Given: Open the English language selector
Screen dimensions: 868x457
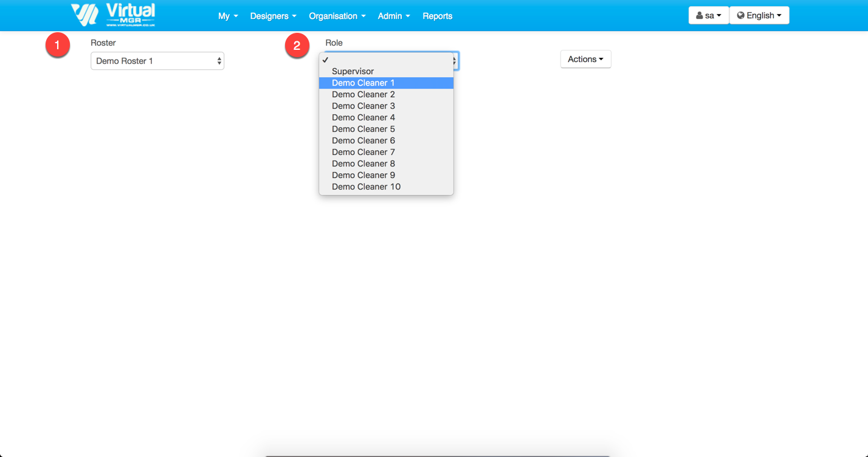Looking at the screenshot, I should point(759,16).
